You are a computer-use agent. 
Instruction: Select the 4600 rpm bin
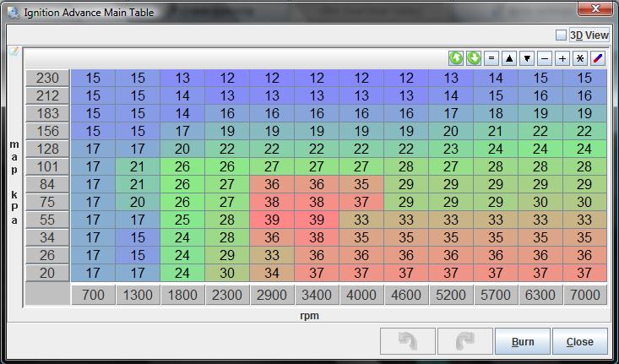[x=406, y=295]
